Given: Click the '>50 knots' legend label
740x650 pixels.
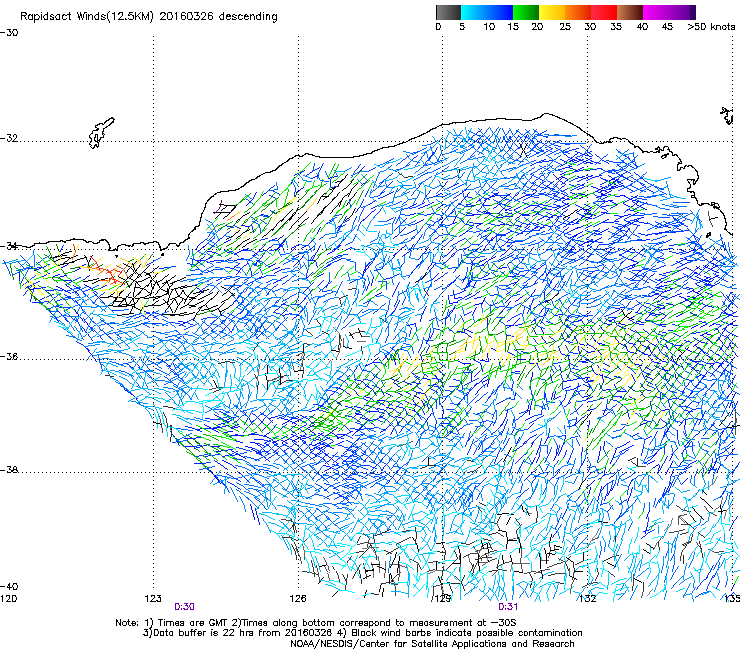Looking at the screenshot, I should (x=711, y=27).
